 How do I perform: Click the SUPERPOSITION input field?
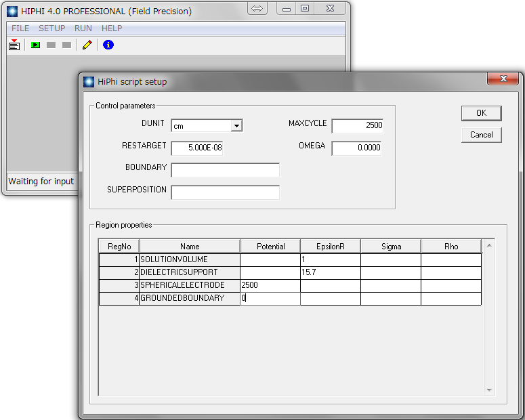225,192
